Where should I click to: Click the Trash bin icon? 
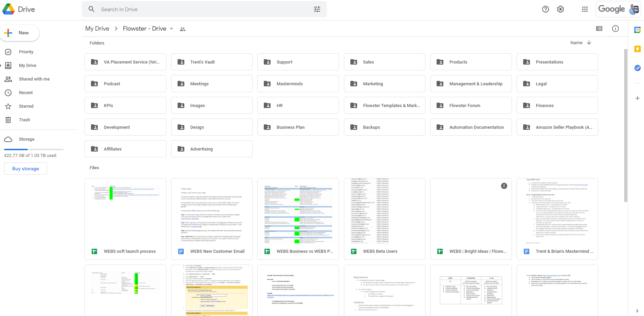point(8,120)
